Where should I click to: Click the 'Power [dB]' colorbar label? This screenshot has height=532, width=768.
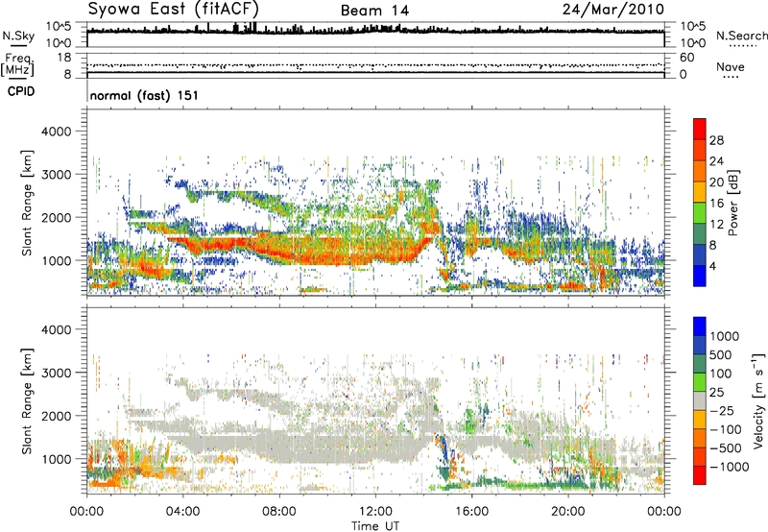pyautogui.click(x=732, y=203)
